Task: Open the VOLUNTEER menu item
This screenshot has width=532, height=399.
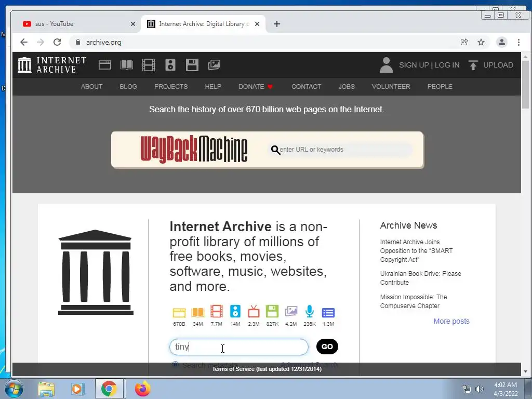Action: click(391, 87)
